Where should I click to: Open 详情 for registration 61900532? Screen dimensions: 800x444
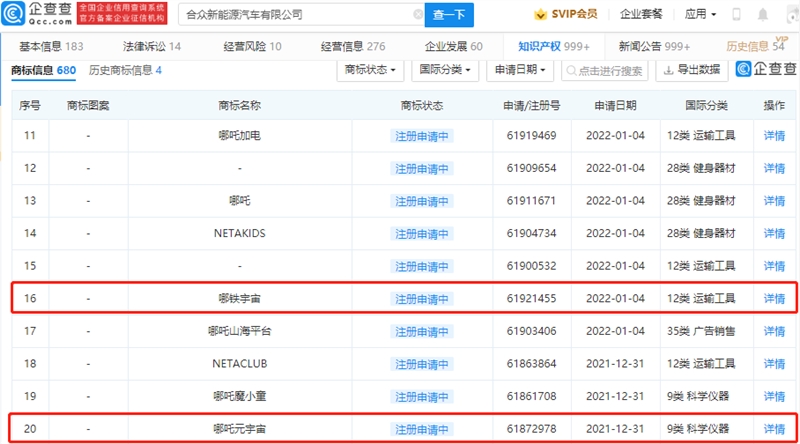pos(774,266)
